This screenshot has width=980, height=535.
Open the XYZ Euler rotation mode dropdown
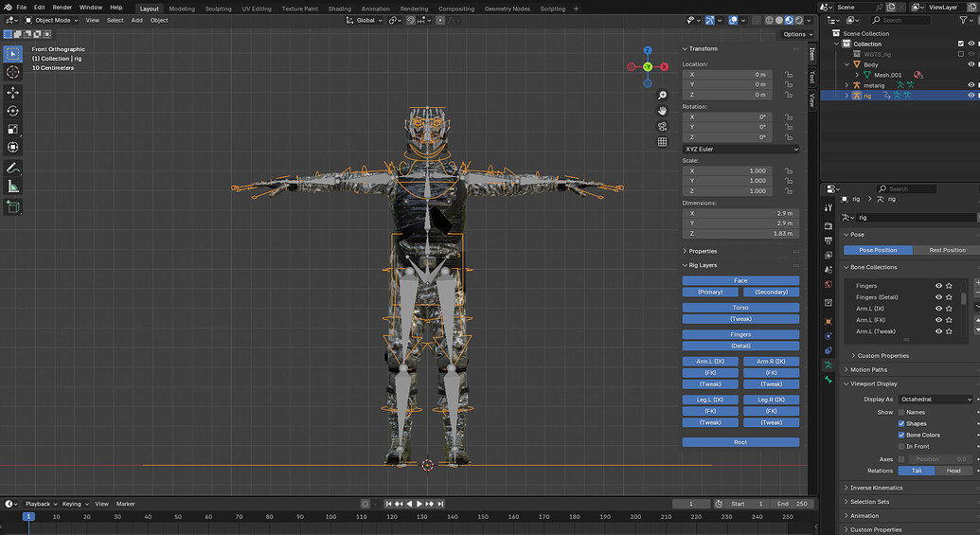[740, 150]
